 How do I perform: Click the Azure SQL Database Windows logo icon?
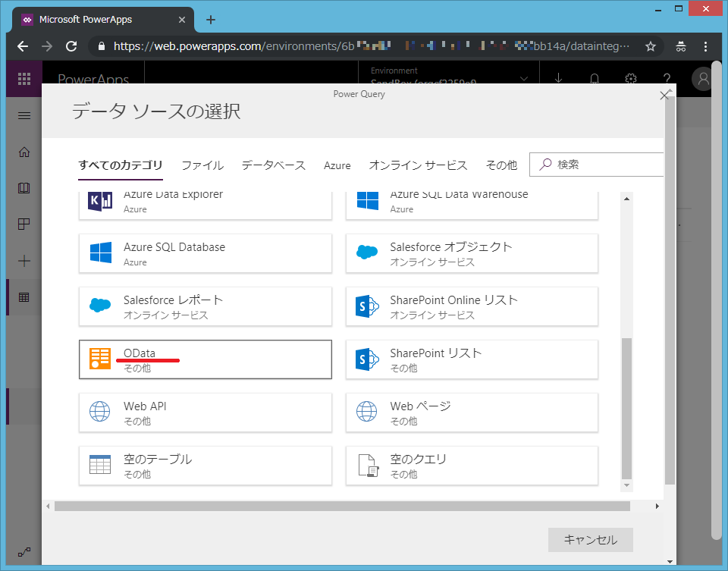tap(100, 253)
